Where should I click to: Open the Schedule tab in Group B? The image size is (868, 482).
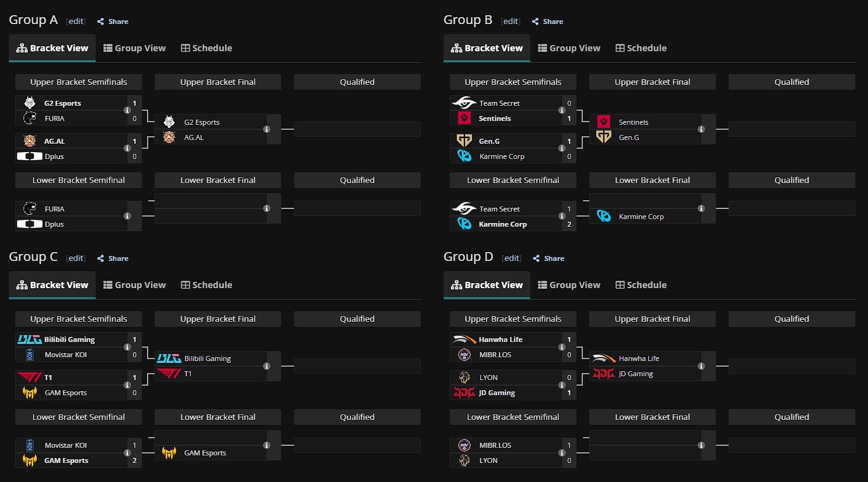(x=641, y=48)
